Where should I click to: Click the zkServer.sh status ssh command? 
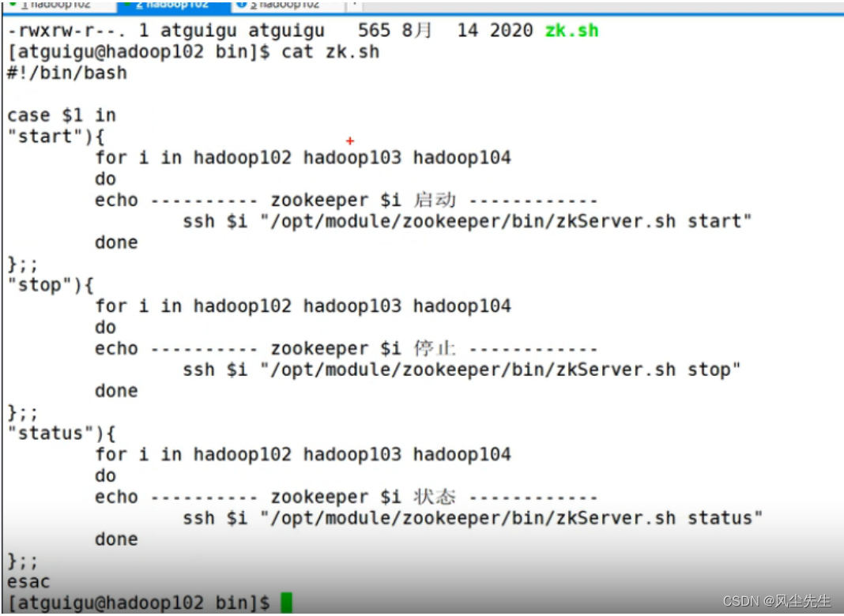click(473, 518)
